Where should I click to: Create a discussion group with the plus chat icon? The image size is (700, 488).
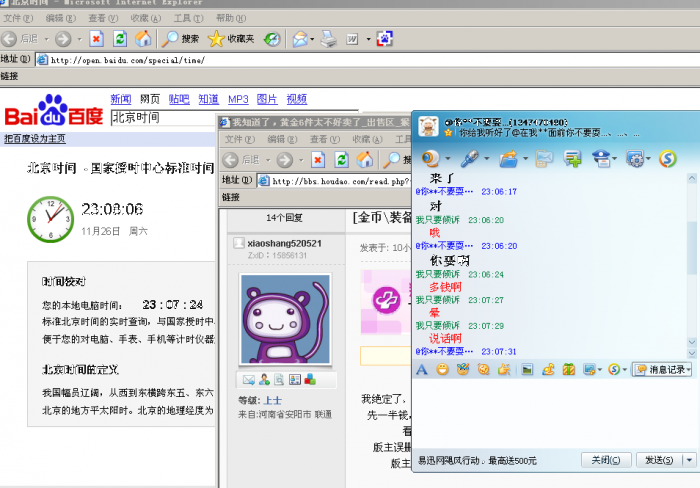tap(572, 158)
